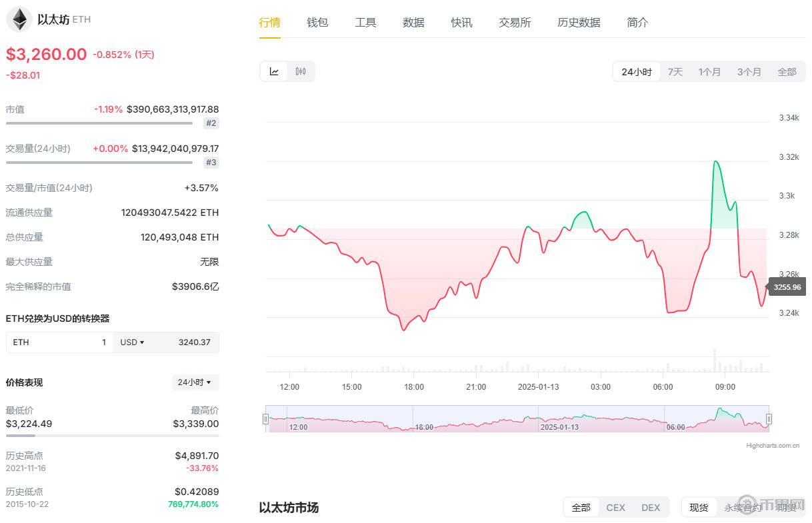This screenshot has width=812, height=523.
Task: Click the right navigator handle on mini chart
Action: point(769,418)
